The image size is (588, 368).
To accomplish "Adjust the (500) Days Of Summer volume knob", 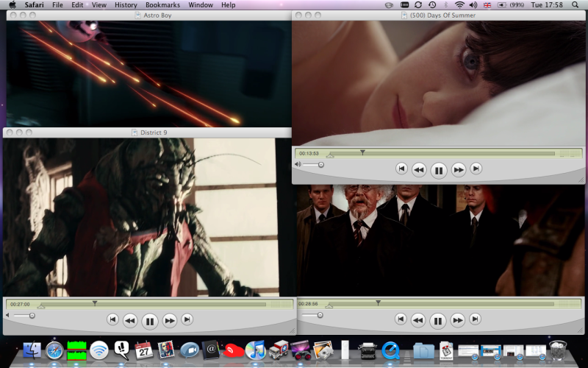I will (321, 164).
